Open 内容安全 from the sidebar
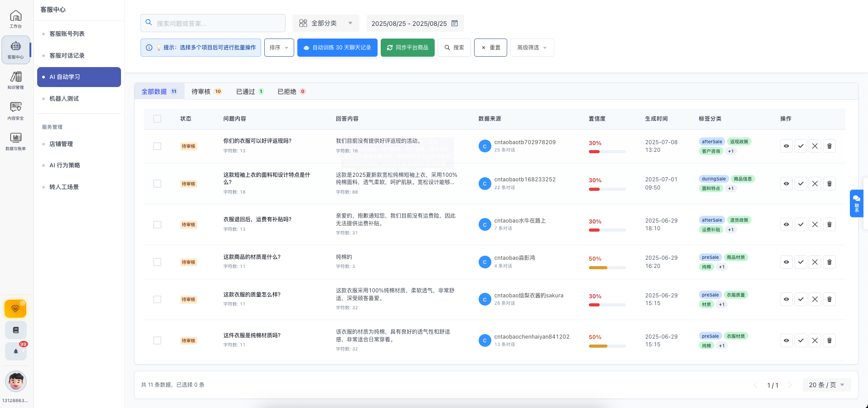 click(15, 110)
